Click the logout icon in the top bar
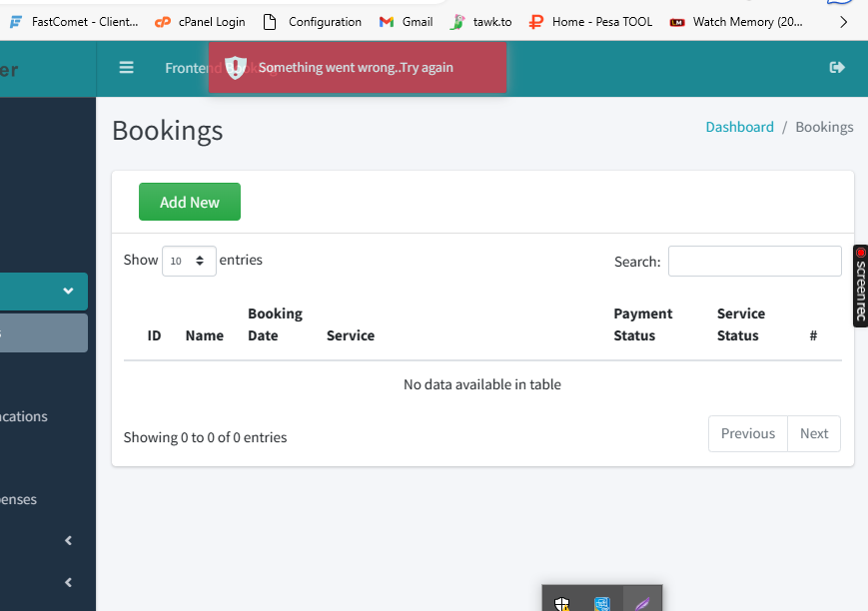The image size is (868, 611). tap(837, 68)
